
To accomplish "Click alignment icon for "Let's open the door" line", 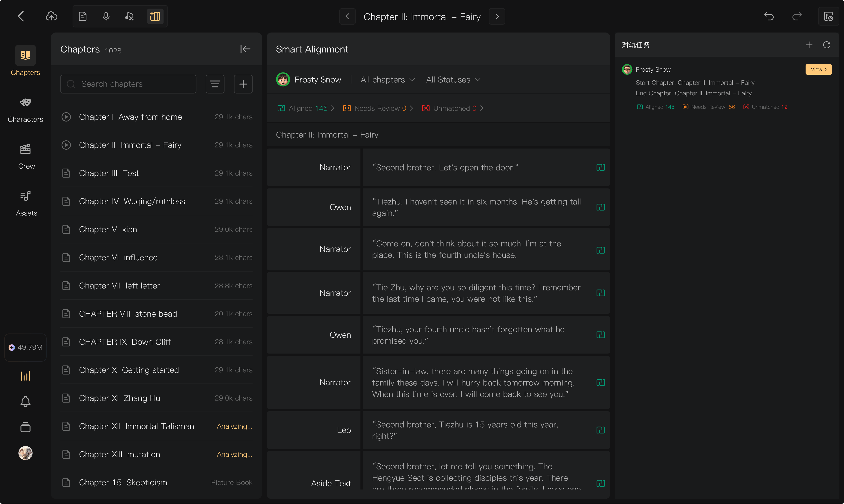I will pos(600,167).
